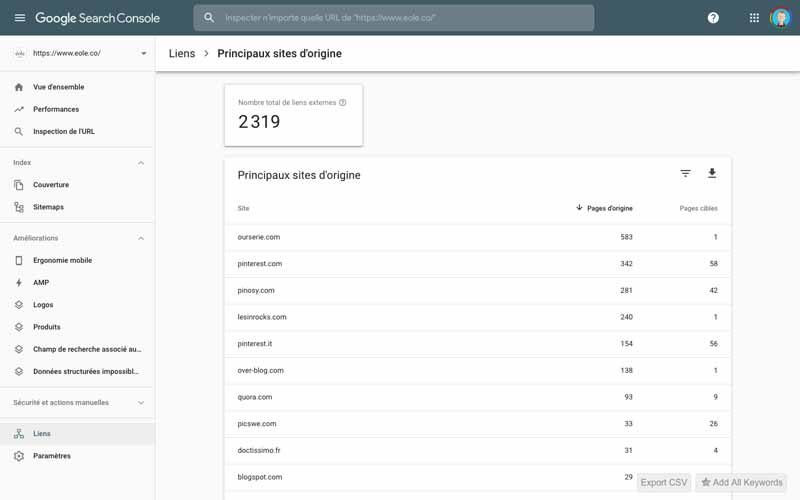Viewport: 800px width, 500px height.
Task: Click the Google Search Console logo
Action: point(97,18)
